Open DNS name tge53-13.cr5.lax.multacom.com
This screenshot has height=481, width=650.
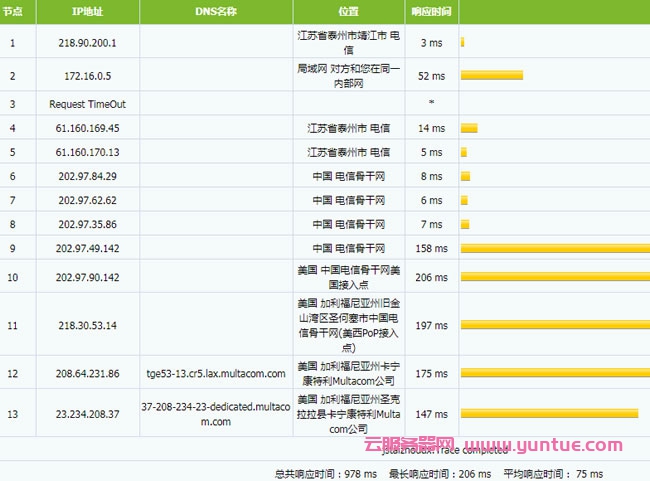(x=216, y=373)
